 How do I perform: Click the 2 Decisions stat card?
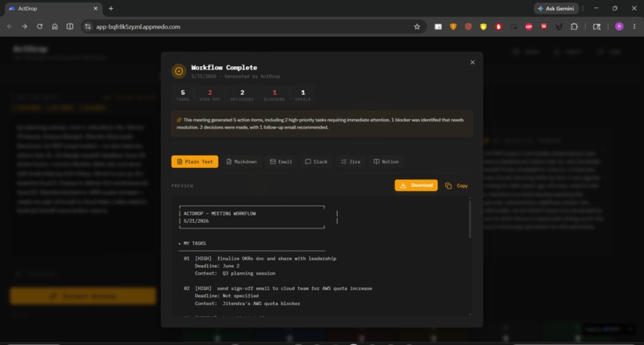click(242, 95)
